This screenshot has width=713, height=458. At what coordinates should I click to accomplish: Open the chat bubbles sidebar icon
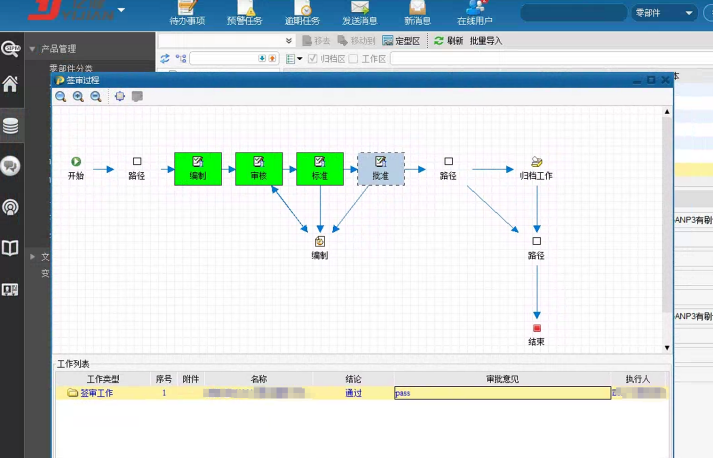tap(10, 166)
